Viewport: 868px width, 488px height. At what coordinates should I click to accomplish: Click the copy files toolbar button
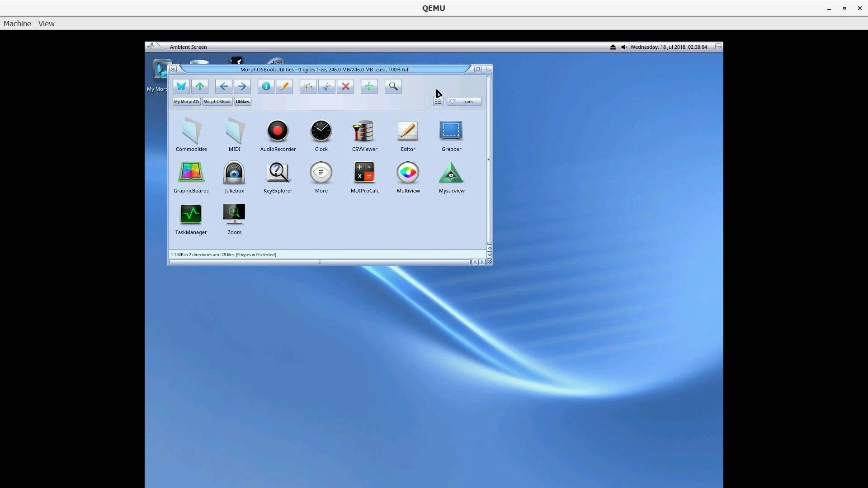pyautogui.click(x=308, y=86)
